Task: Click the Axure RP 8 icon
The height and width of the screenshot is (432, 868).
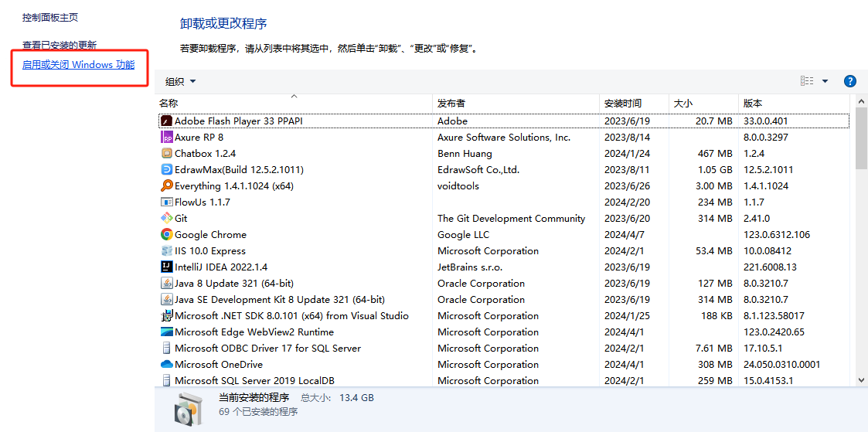Action: tap(166, 138)
